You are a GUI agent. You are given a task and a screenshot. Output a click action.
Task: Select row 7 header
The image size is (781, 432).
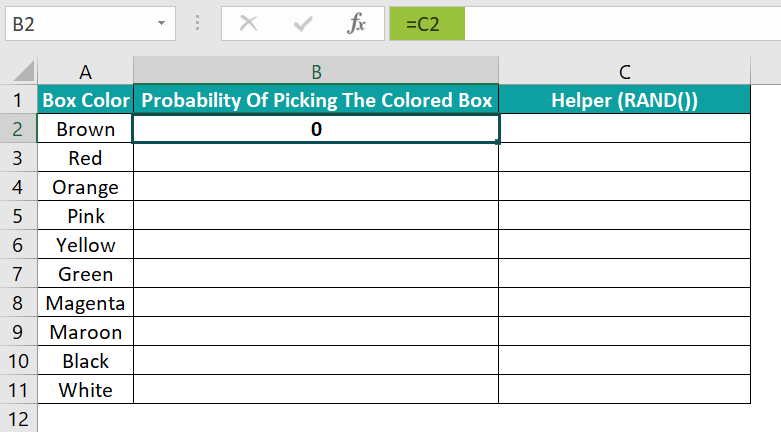click(x=18, y=273)
